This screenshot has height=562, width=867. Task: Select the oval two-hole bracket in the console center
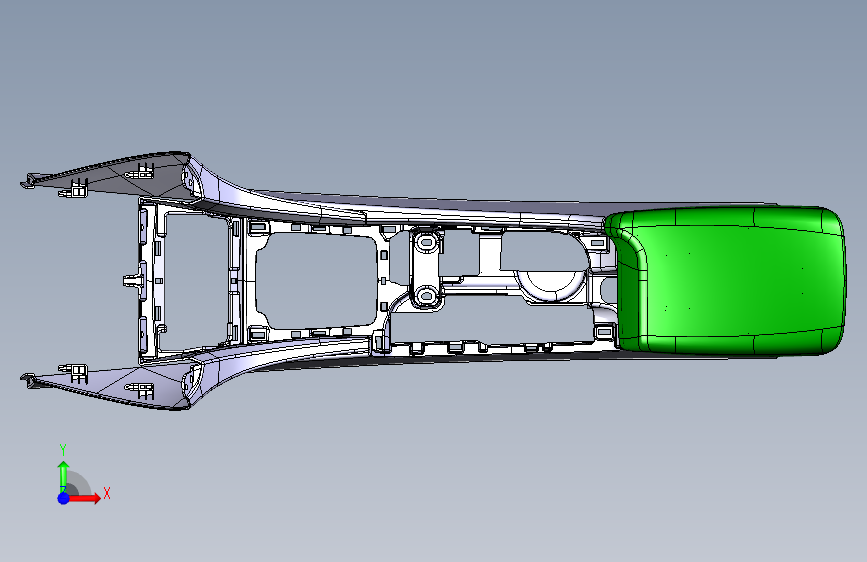(x=426, y=269)
